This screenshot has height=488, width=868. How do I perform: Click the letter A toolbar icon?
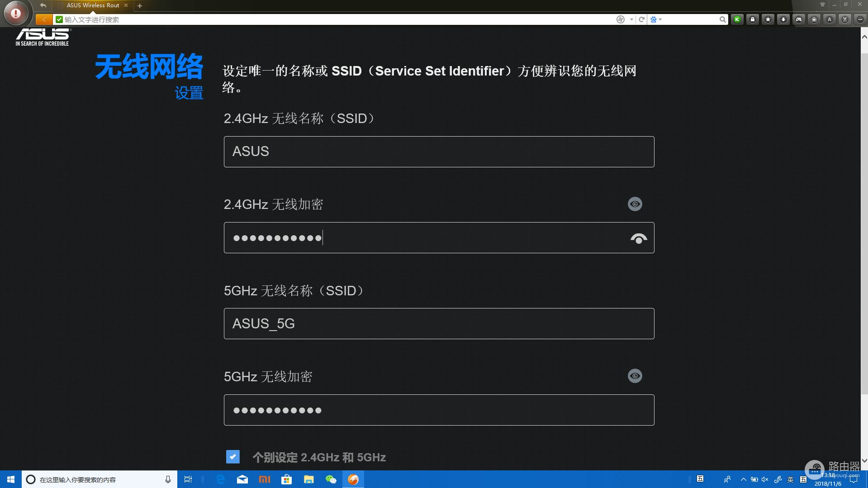[x=830, y=19]
